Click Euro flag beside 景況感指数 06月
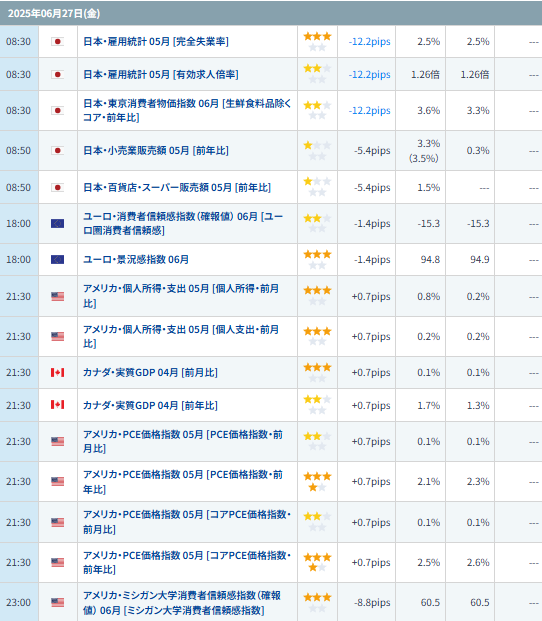The height and width of the screenshot is (621, 542). pos(57,259)
